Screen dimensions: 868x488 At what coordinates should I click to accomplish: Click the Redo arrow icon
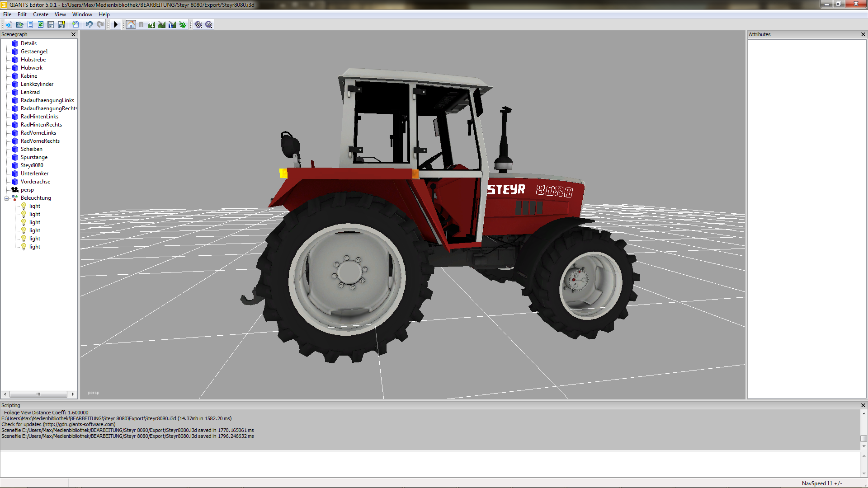[x=100, y=24]
